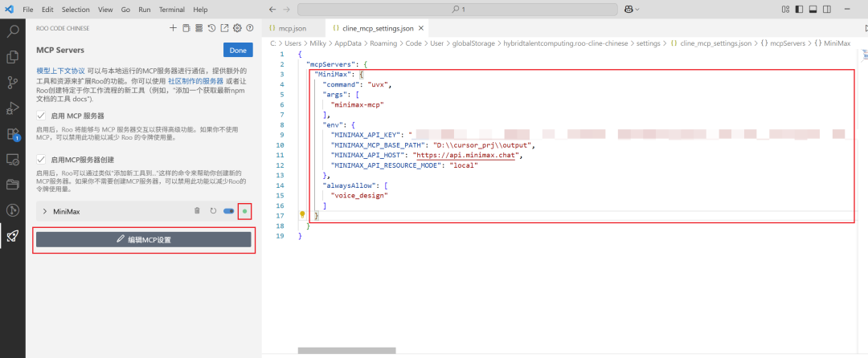Uncheck the 启用MCP服务器创建 checkbox
The height and width of the screenshot is (358, 868).
click(x=40, y=159)
